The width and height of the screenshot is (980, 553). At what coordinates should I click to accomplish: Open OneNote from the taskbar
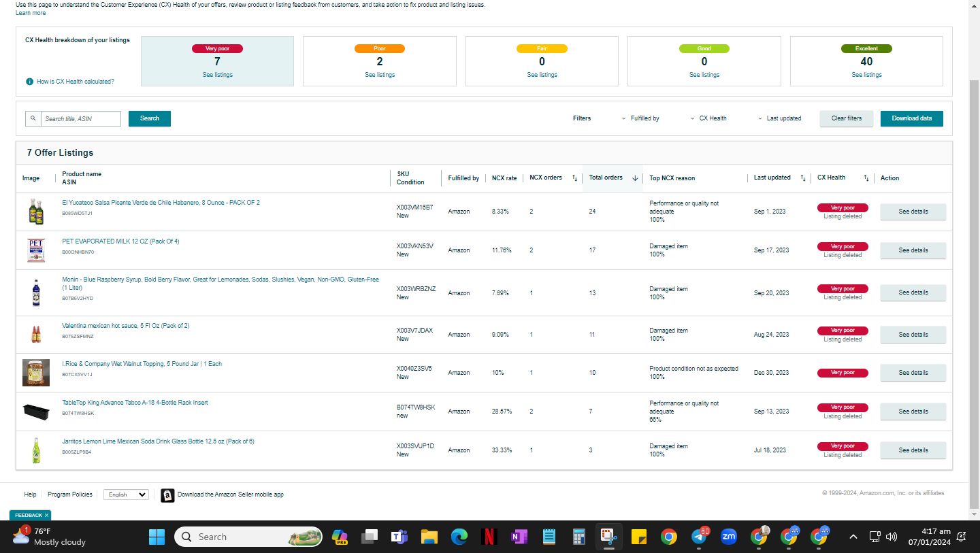(519, 537)
